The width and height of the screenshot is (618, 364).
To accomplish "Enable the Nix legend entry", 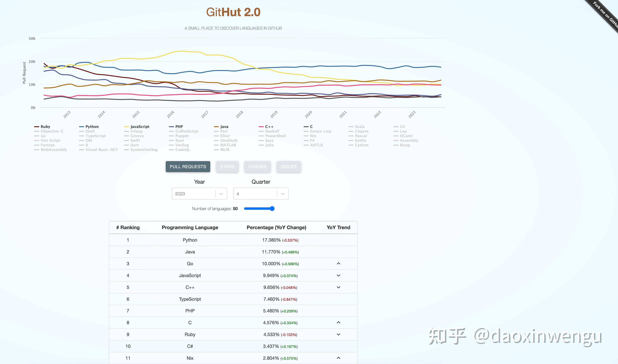I will (x=310, y=136).
